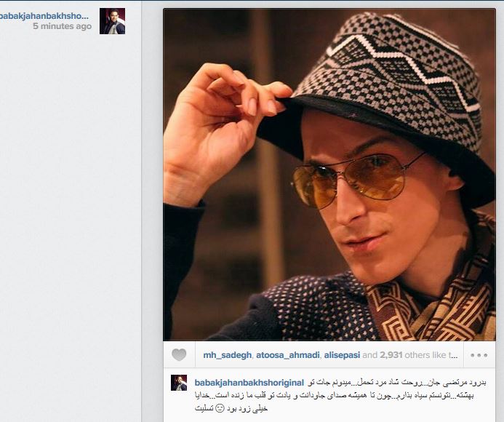The image size is (504, 422).
Task: Click the small avatar beside the caption
Action: [x=179, y=383]
